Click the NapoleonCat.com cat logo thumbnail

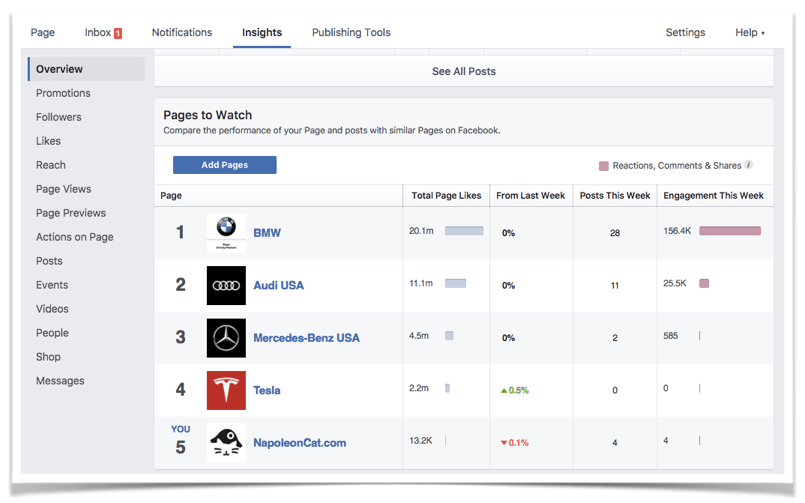(x=226, y=442)
